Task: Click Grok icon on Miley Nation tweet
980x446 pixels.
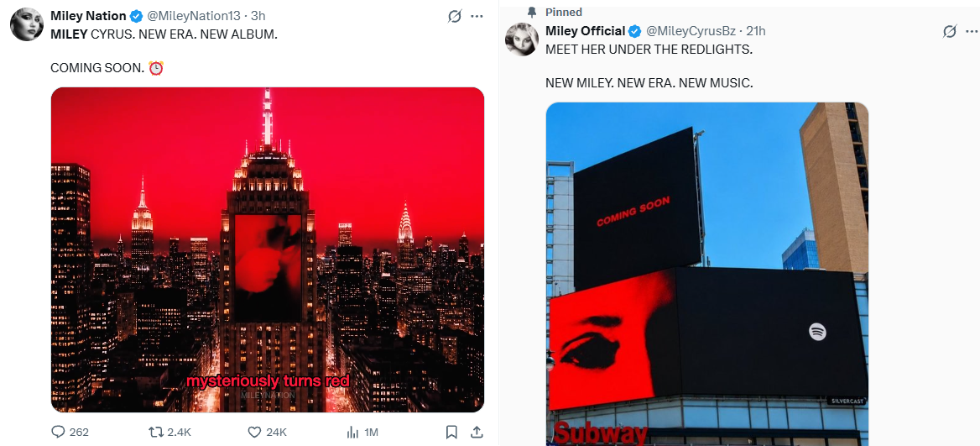Action: [x=455, y=17]
